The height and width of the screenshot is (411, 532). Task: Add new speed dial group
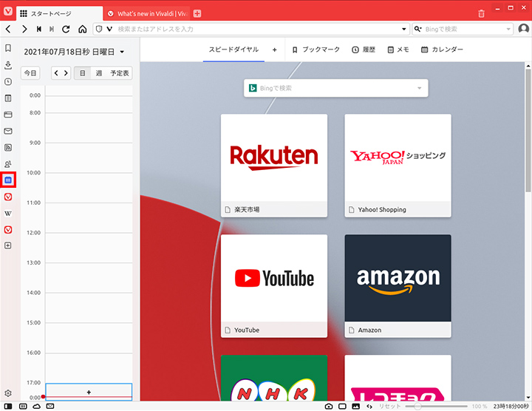pyautogui.click(x=274, y=50)
